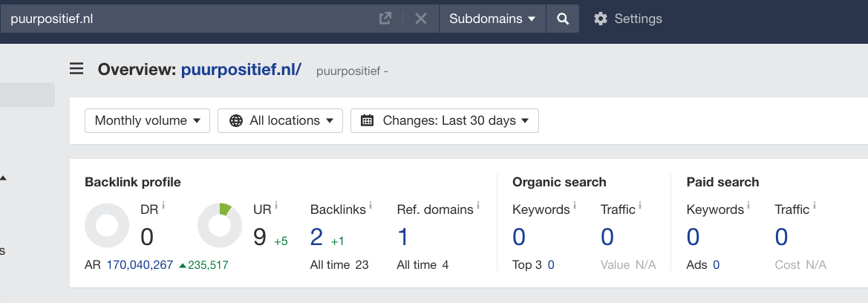This screenshot has height=303, width=868.
Task: Click the DR donut chart
Action: 107,226
